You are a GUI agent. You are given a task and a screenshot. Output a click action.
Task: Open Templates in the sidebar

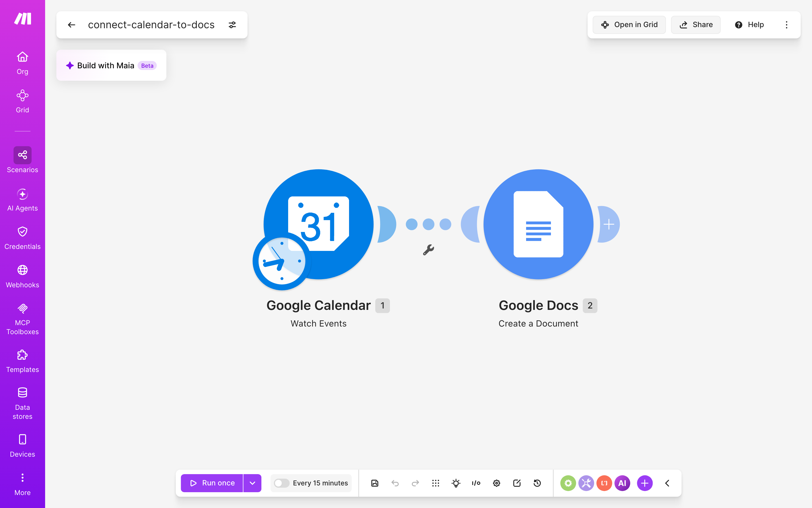[x=23, y=361]
